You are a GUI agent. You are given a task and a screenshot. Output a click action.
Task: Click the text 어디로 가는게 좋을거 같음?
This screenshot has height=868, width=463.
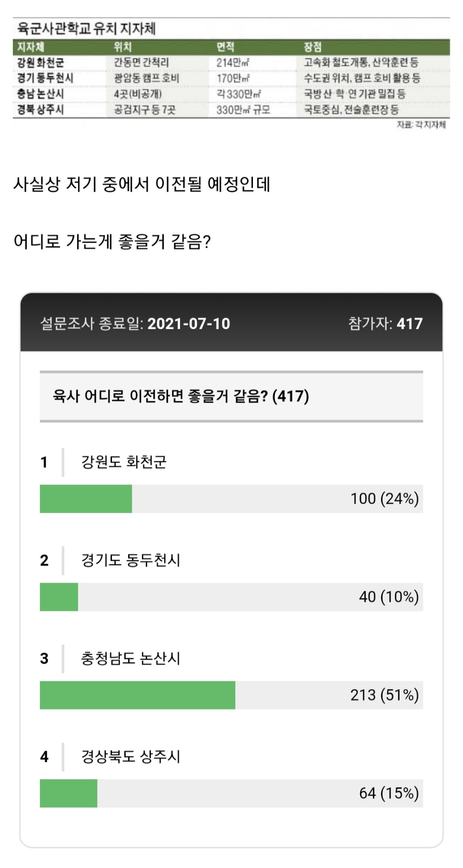pos(112,242)
